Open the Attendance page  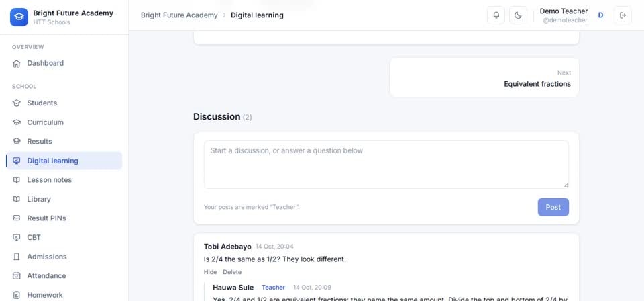point(64,276)
